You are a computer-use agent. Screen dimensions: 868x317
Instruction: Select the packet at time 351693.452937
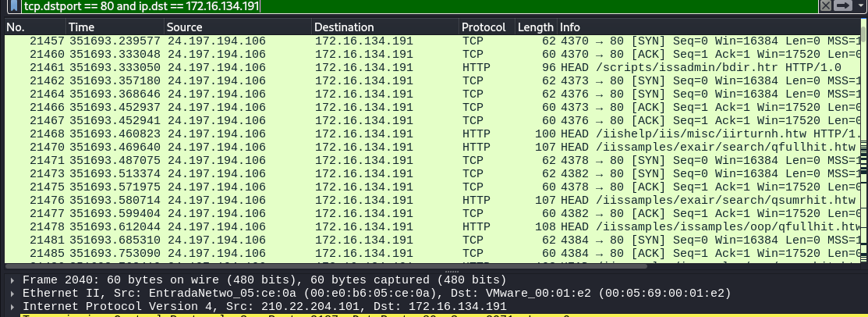coord(434,108)
